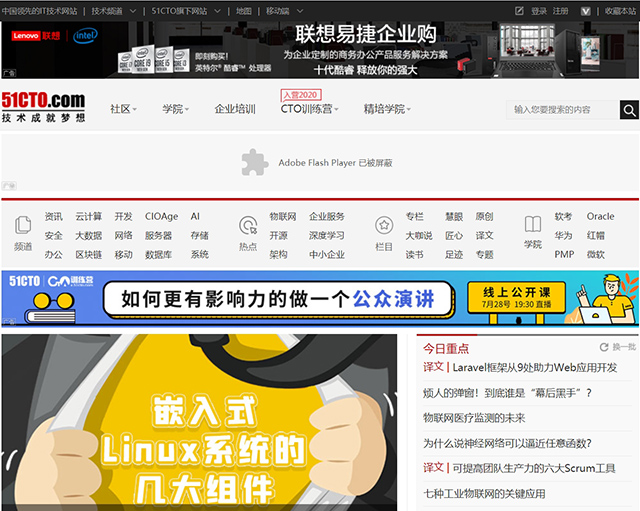The image size is (640, 511).
Task: Open the 数据库 channel link
Action: pyautogui.click(x=158, y=255)
